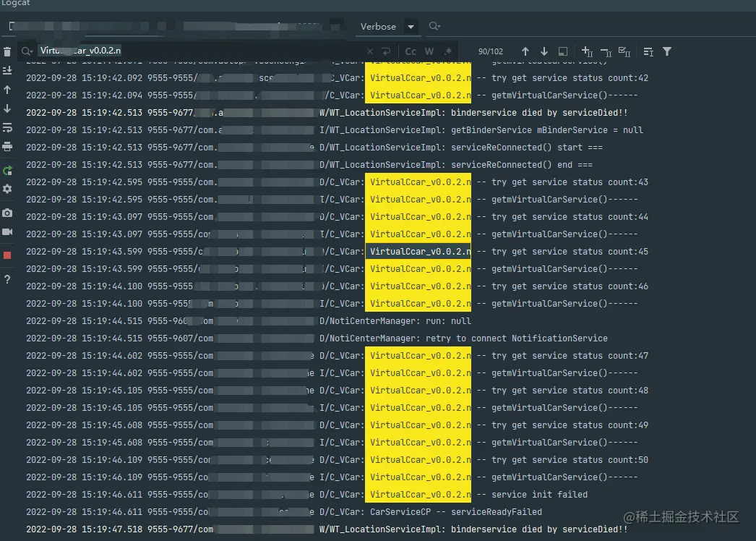Click log line 'serviceReConnected() start ==='
Viewport: 756px width, 541px height.
(314, 148)
